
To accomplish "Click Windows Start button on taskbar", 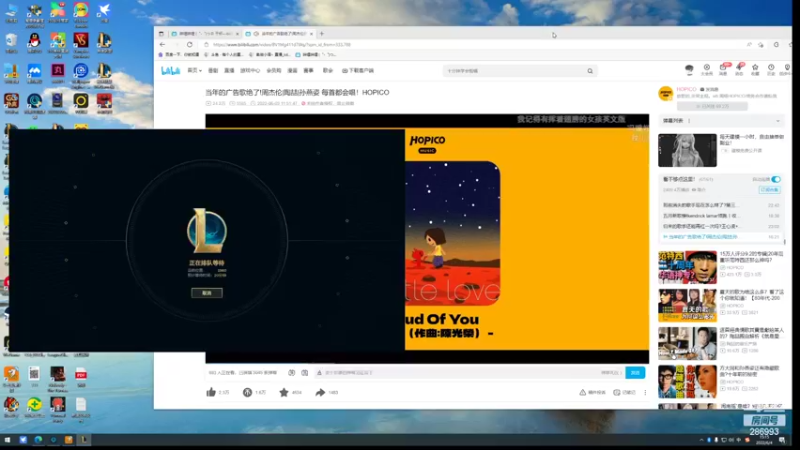I will click(x=8, y=439).
